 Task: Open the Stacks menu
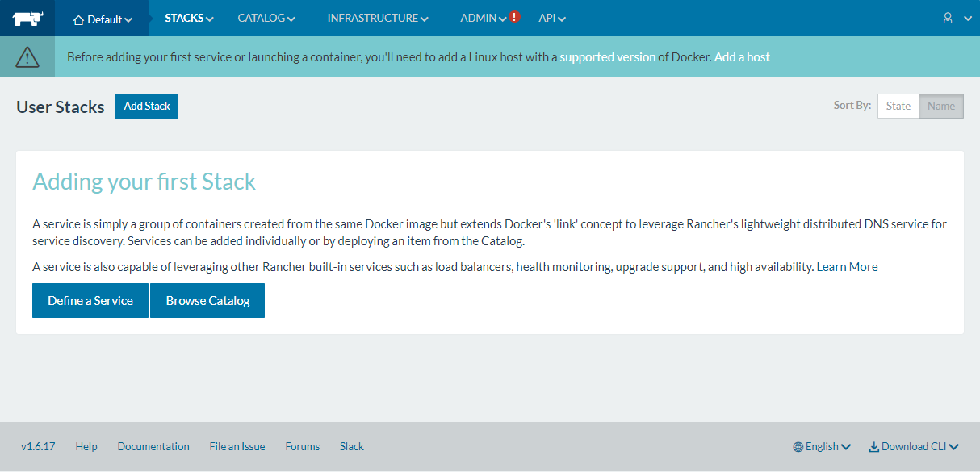[189, 18]
